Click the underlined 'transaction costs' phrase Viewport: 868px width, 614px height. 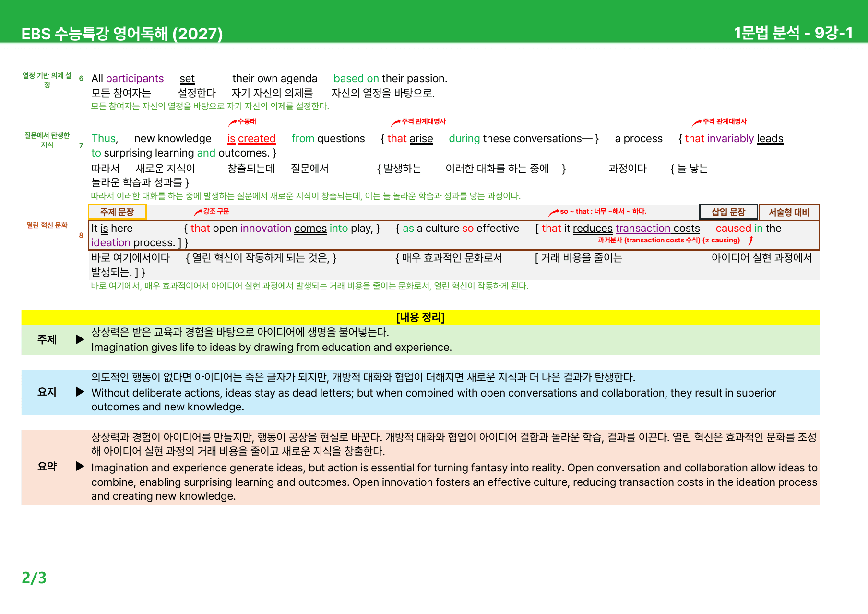coord(657,229)
